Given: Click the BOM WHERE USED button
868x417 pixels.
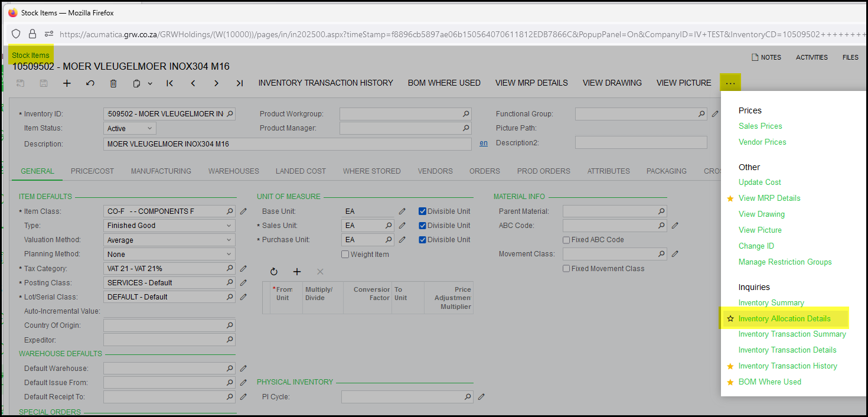Looking at the screenshot, I should (x=444, y=83).
